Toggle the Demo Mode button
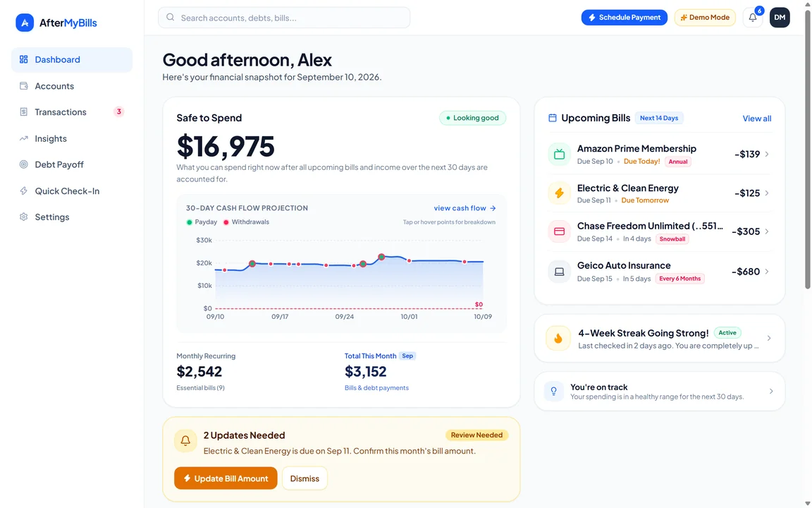 (x=704, y=17)
